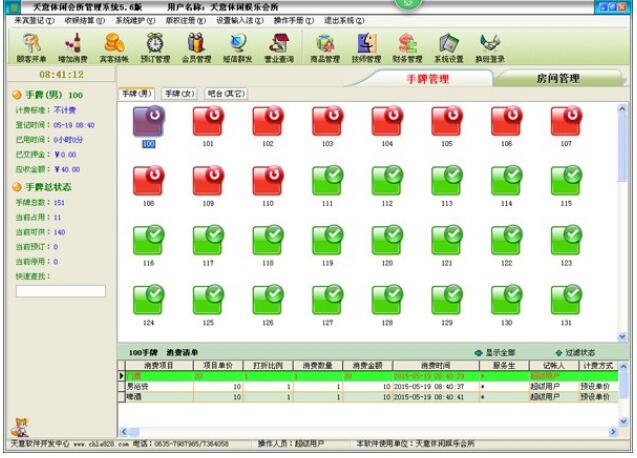This screenshot has width=637, height=458.
Task: Click the wristband grid scroll-up arrow
Action: (x=622, y=109)
